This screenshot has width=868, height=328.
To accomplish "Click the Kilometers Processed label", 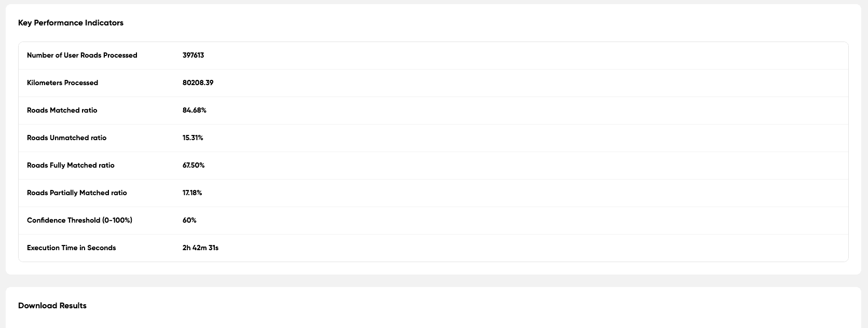I will coord(62,83).
